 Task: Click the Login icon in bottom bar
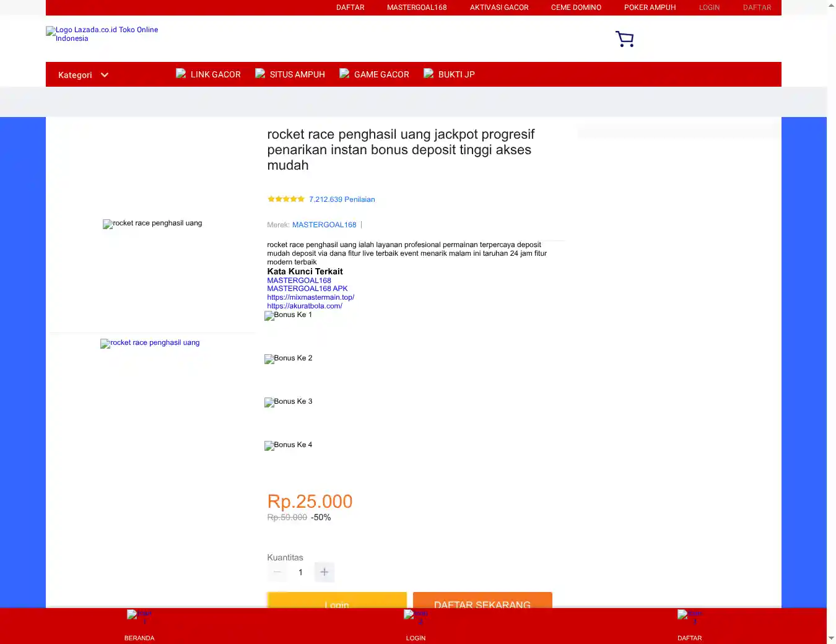click(416, 617)
